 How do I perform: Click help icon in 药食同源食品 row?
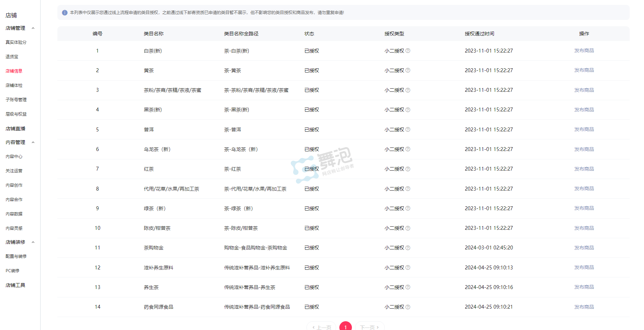pyautogui.click(x=408, y=307)
